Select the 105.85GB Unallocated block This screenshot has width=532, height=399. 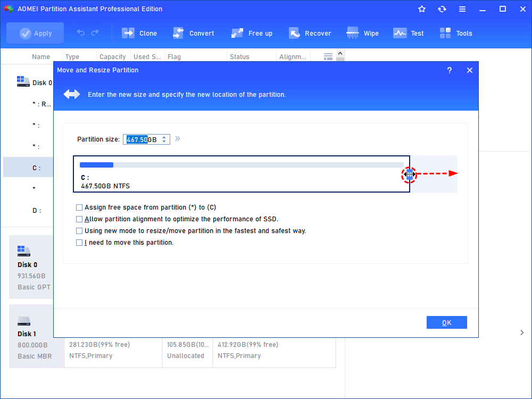187,352
